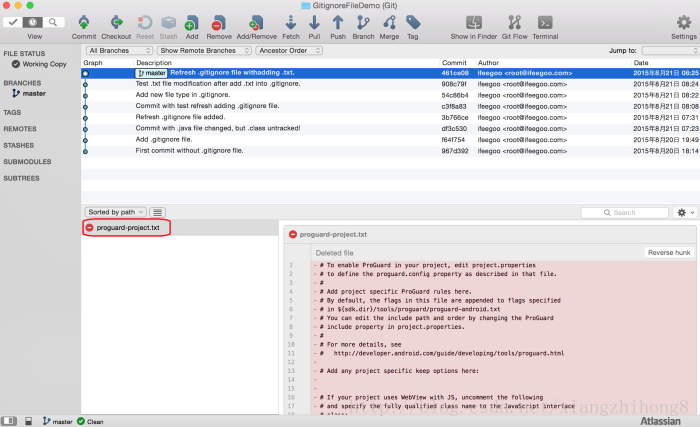Viewport: 700px width, 427px height.
Task: Click the Date column header
Action: [641, 63]
